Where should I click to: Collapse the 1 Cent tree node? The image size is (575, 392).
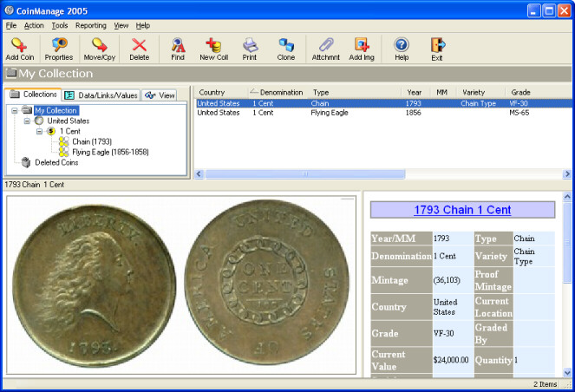(x=39, y=131)
